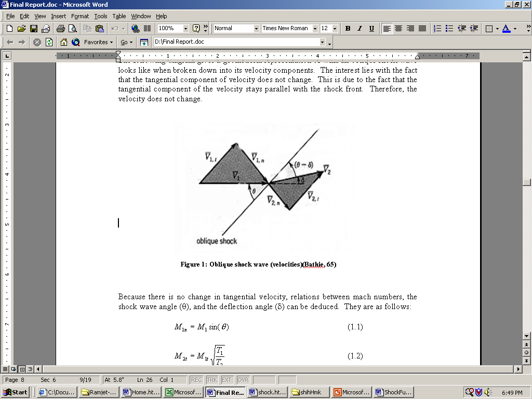The image size is (532, 399).
Task: Switch to shock.ht... taskbar window
Action: pyautogui.click(x=268, y=392)
